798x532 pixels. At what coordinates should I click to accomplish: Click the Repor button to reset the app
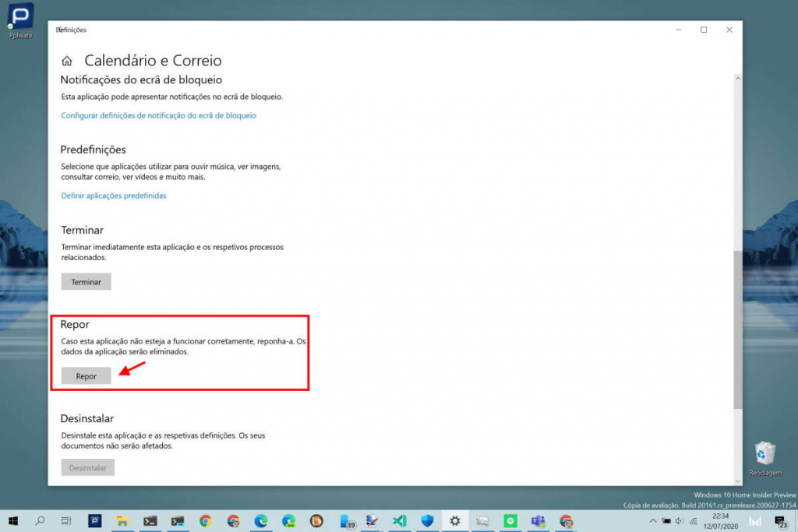point(86,375)
